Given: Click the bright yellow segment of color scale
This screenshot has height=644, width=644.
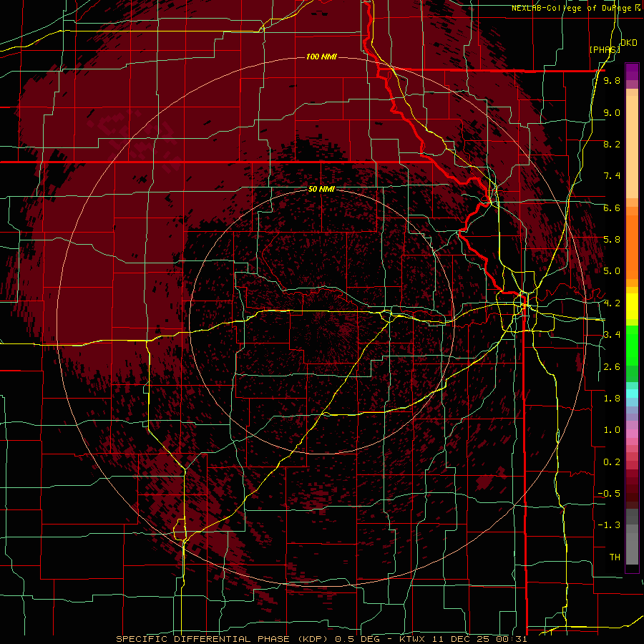Looking at the screenshot, I should click(x=632, y=306).
